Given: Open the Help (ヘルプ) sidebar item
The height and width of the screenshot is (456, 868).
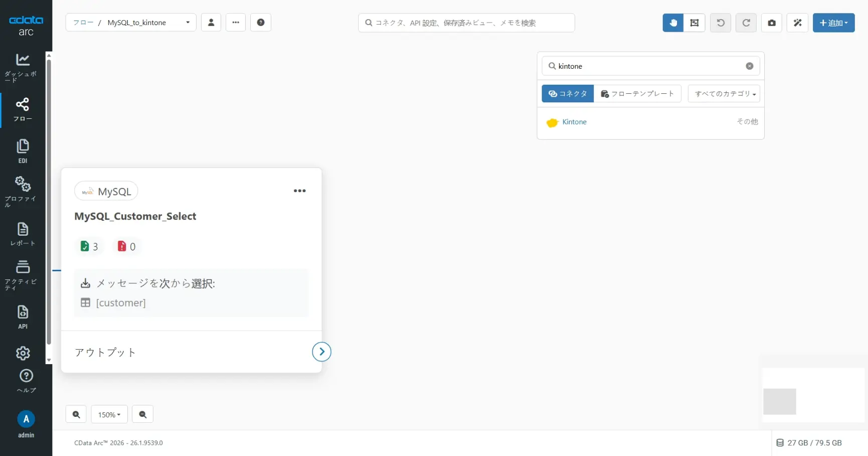Looking at the screenshot, I should click(26, 381).
